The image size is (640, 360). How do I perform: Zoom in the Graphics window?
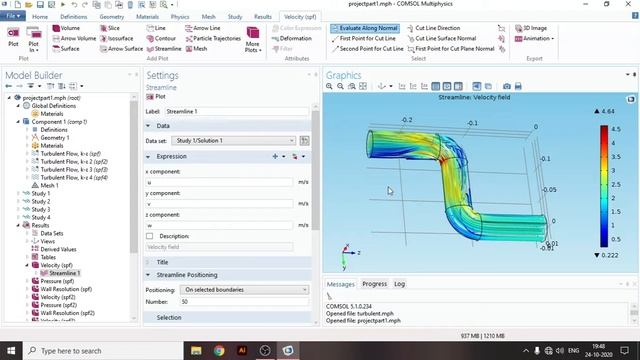[329, 86]
